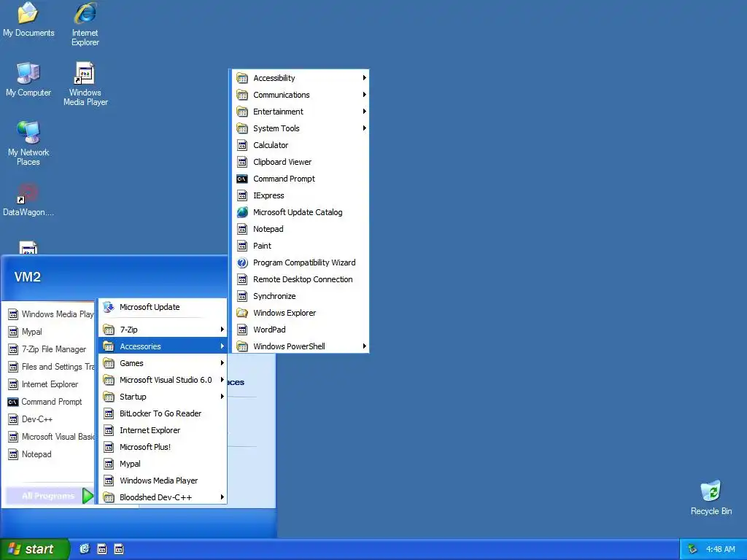This screenshot has height=560, width=747.
Task: Expand Entertainment submenu
Action: click(x=301, y=112)
